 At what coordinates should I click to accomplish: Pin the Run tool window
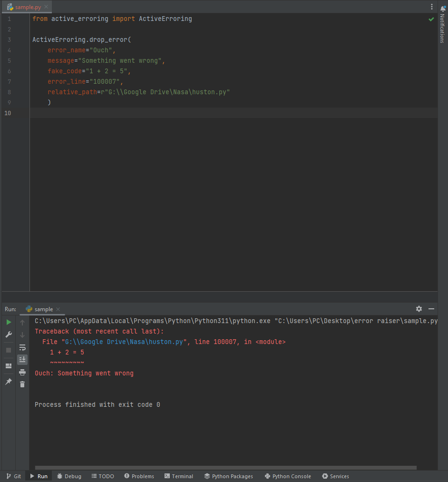8,381
